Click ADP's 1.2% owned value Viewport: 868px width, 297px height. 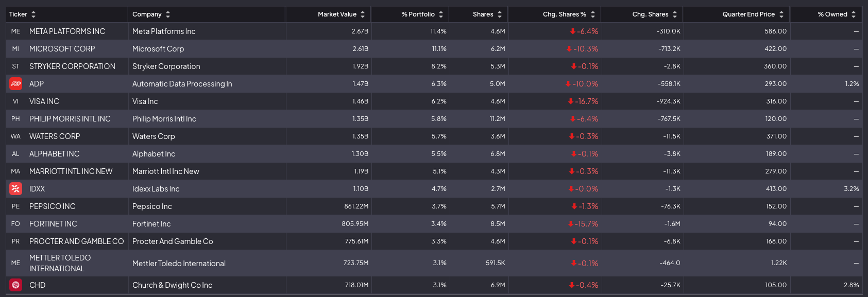[852, 84]
